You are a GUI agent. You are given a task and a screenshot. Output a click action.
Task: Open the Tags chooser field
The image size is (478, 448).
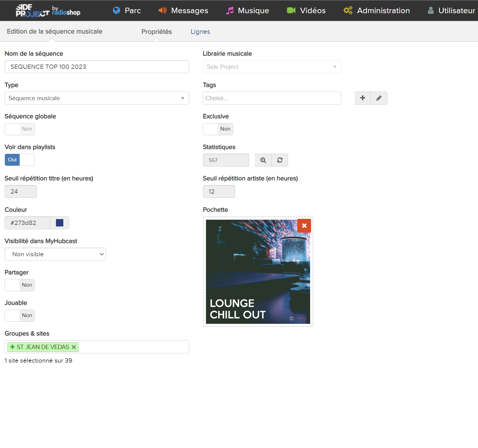(272, 98)
